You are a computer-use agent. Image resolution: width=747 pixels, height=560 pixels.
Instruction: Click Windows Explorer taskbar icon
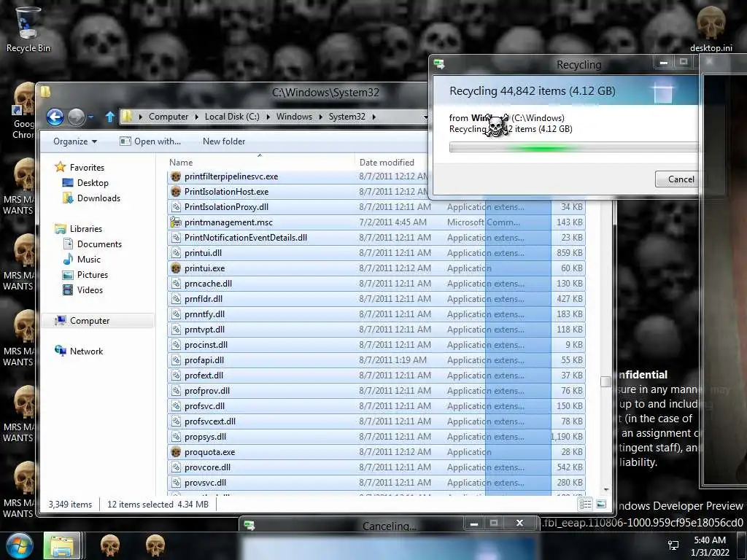[61, 546]
